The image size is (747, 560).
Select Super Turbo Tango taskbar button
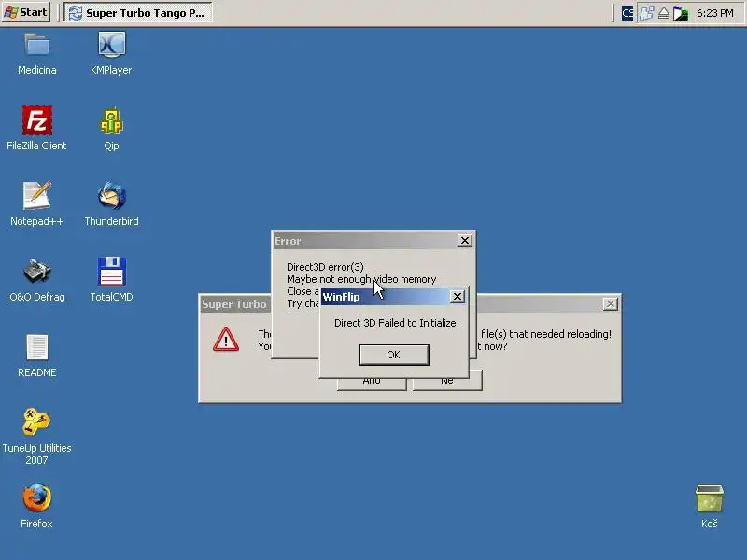coord(138,12)
